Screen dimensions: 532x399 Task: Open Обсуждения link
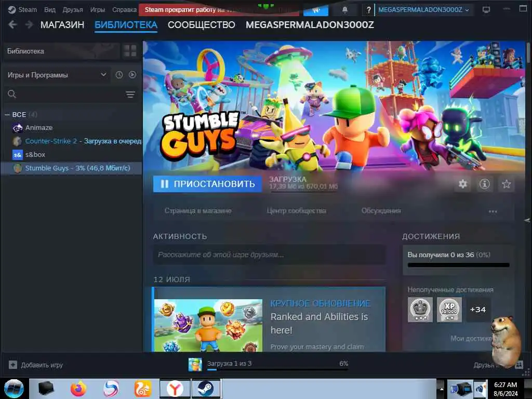point(381,211)
